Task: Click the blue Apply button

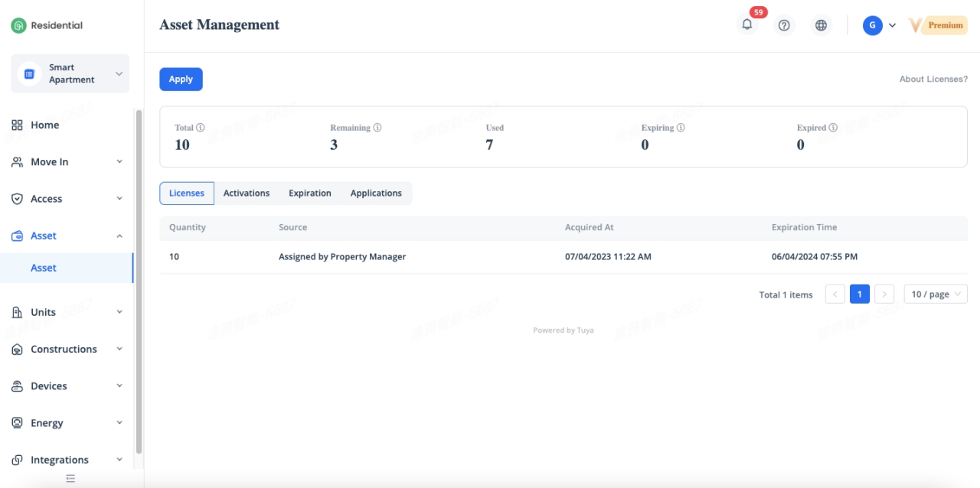Action: (181, 80)
